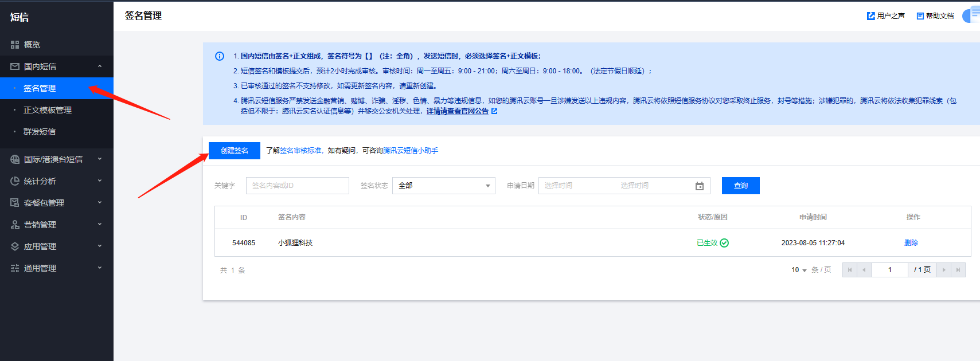Expand the 统计分析 menu chevron
The image size is (980, 361).
(x=100, y=181)
